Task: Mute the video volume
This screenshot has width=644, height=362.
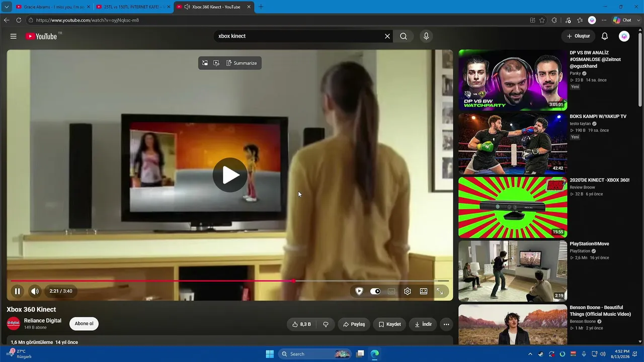Action: coord(35,291)
